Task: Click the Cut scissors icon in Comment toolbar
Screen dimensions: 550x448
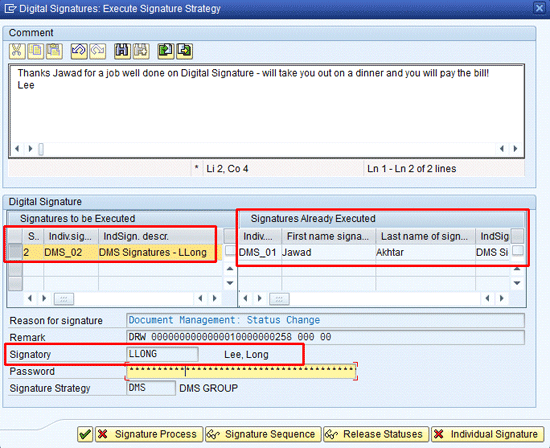Action: click(x=16, y=51)
